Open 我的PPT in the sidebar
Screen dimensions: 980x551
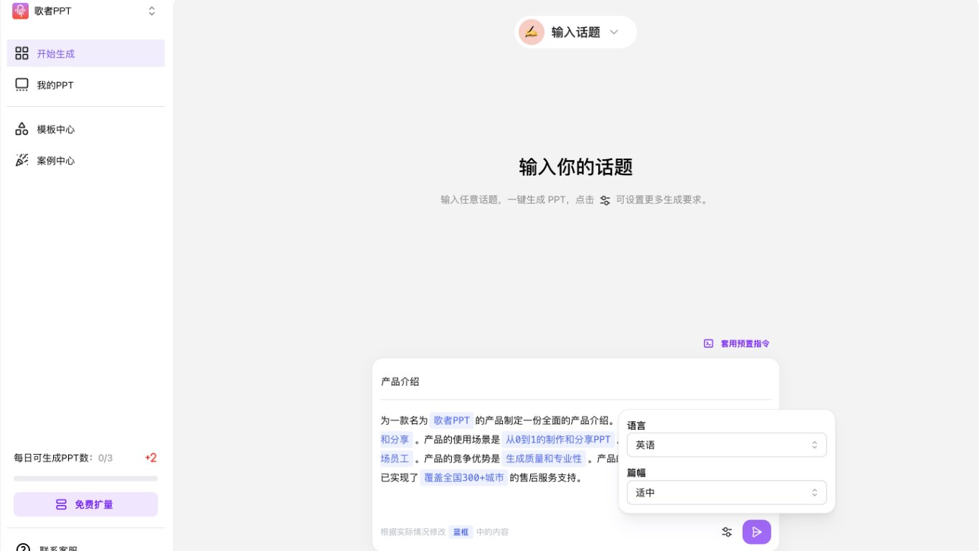pos(86,85)
